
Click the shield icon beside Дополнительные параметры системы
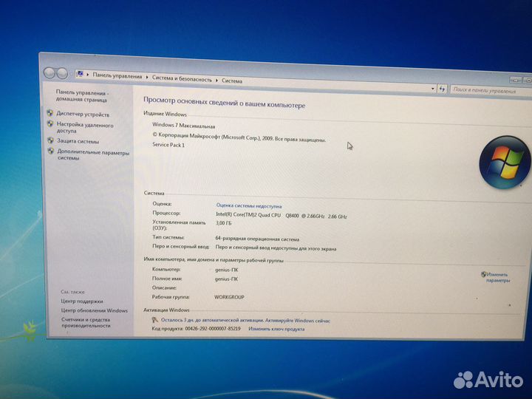click(x=50, y=151)
